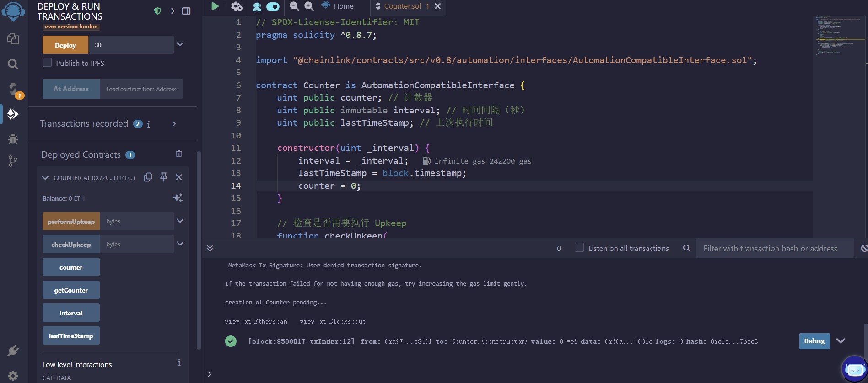This screenshot has height=383, width=868.
Task: Open the settings gear in sidebar
Action: (13, 376)
